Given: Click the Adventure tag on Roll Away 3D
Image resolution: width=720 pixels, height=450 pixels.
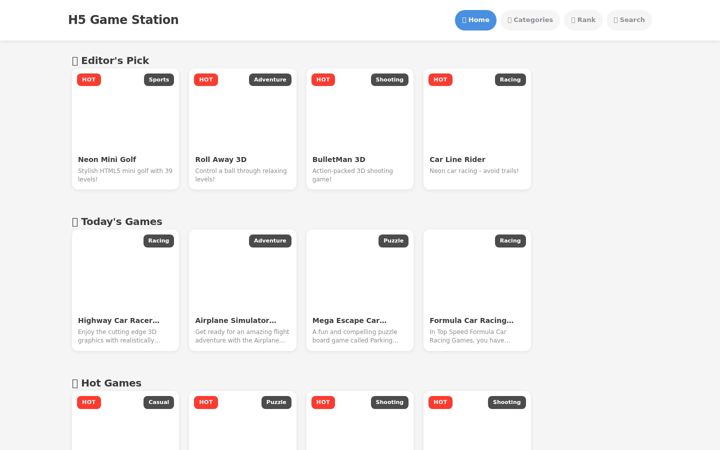Looking at the screenshot, I should click(x=270, y=80).
